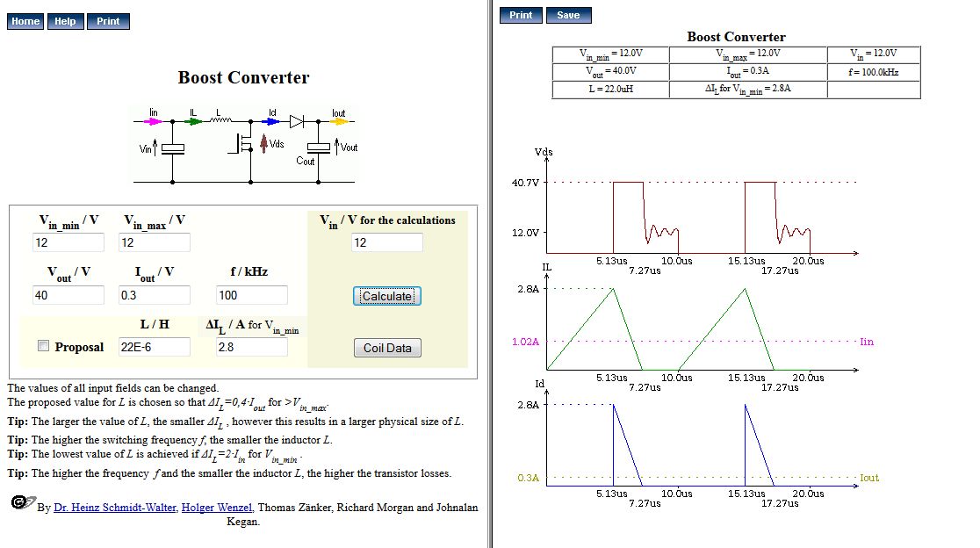Select the Vout input field containing 40
Viewport: 980px width, 548px height.
68,295
